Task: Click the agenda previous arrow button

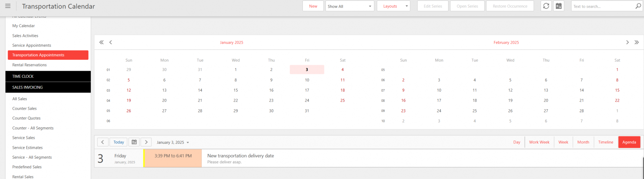Action: pos(103,142)
